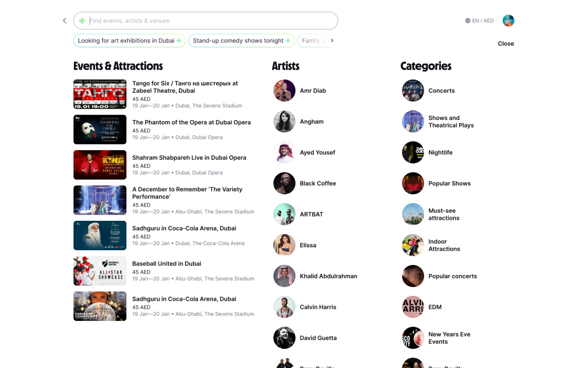Open the New Years Eve Events category
588x368 pixels.
(x=449, y=338)
